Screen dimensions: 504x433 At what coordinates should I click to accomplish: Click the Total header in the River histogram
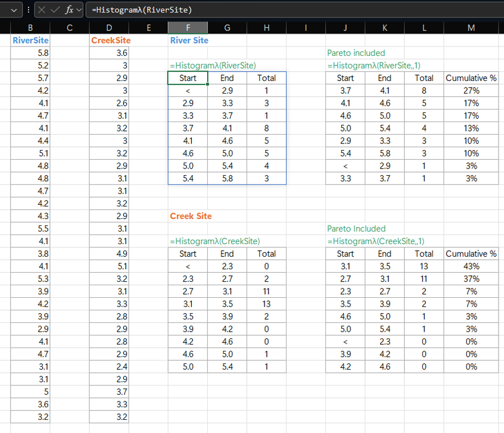[x=266, y=78]
